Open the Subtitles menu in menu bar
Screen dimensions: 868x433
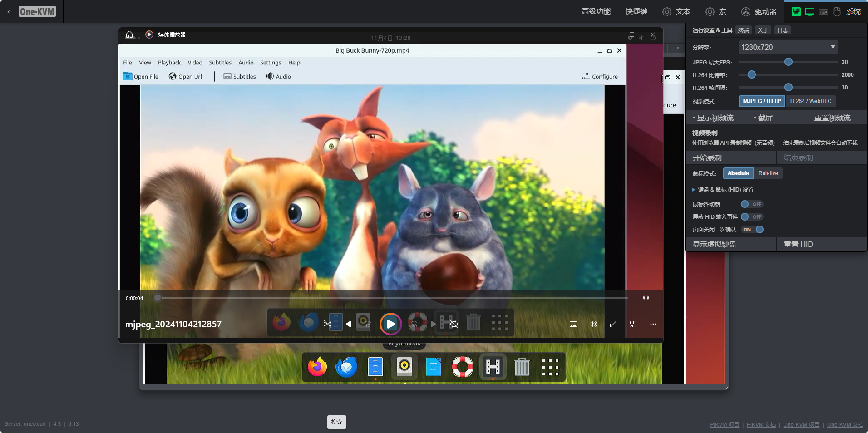click(x=220, y=63)
